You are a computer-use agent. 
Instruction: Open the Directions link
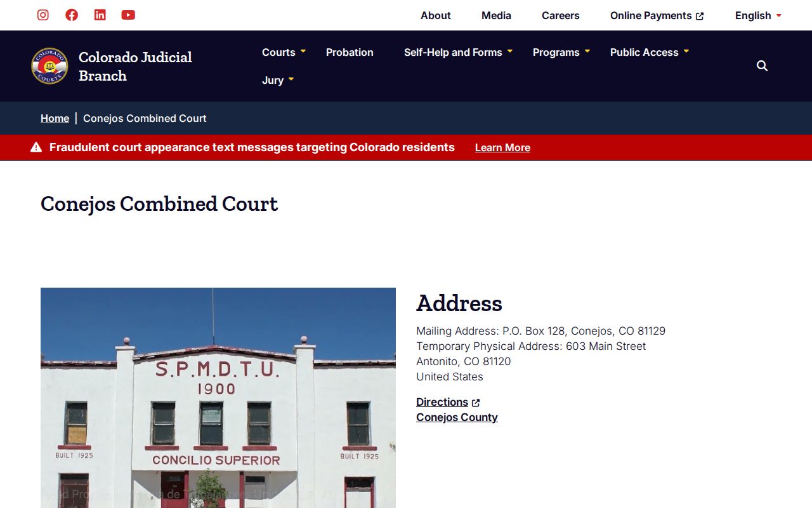pos(442,402)
